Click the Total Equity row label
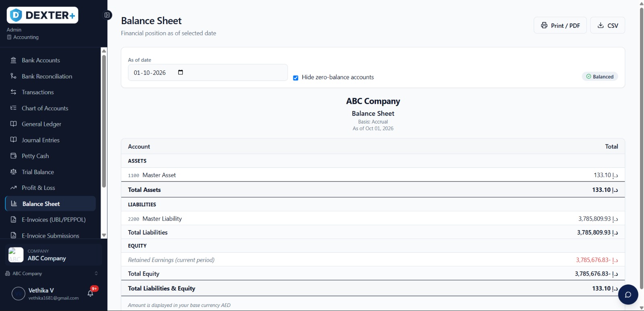Image resolution: width=644 pixels, height=311 pixels. [x=144, y=274]
